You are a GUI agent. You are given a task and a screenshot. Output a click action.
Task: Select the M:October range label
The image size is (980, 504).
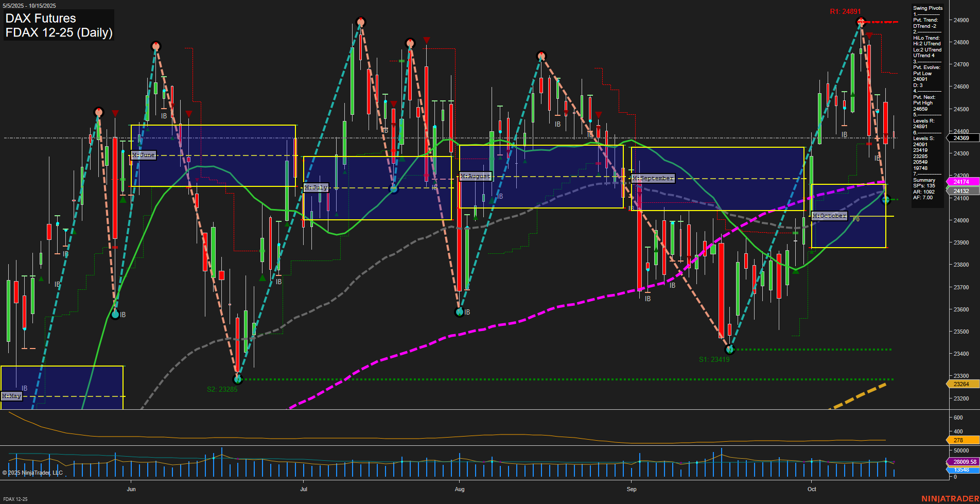point(829,216)
